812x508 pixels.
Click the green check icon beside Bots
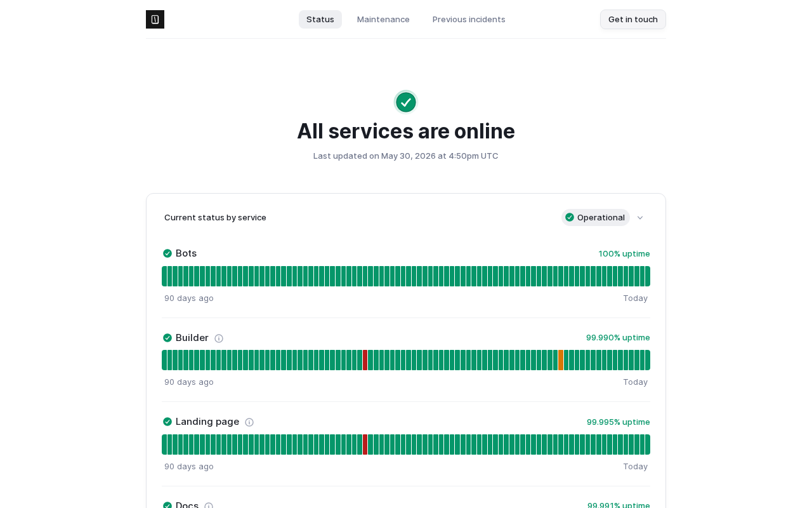pos(167,253)
